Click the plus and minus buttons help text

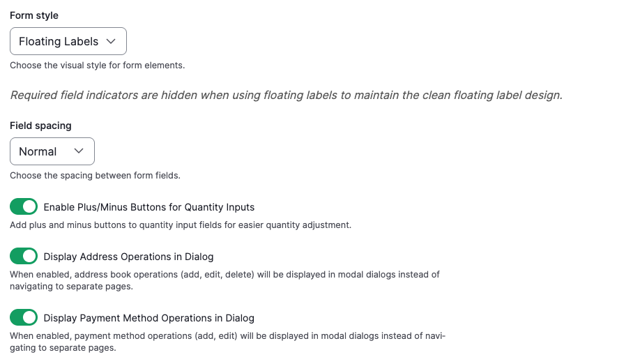pos(180,225)
